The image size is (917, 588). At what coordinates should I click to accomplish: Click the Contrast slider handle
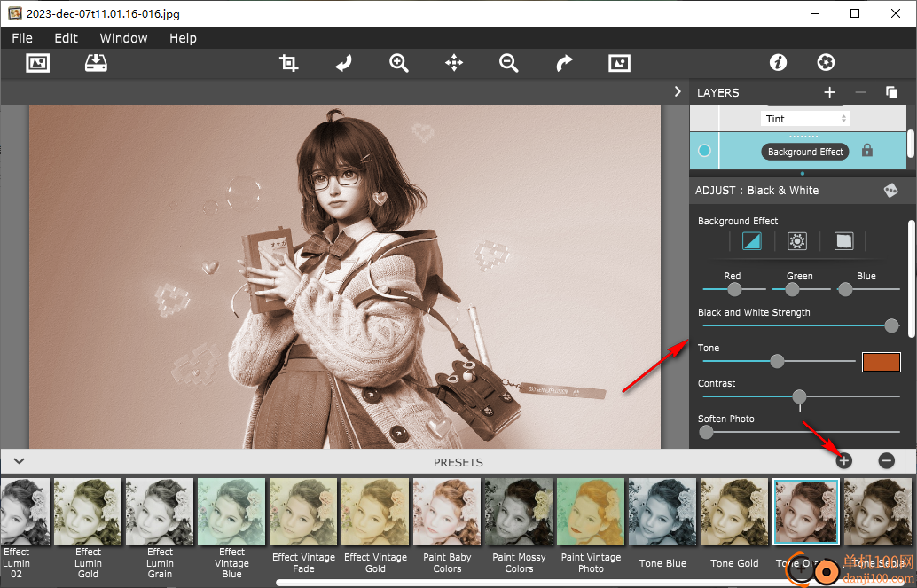click(799, 396)
